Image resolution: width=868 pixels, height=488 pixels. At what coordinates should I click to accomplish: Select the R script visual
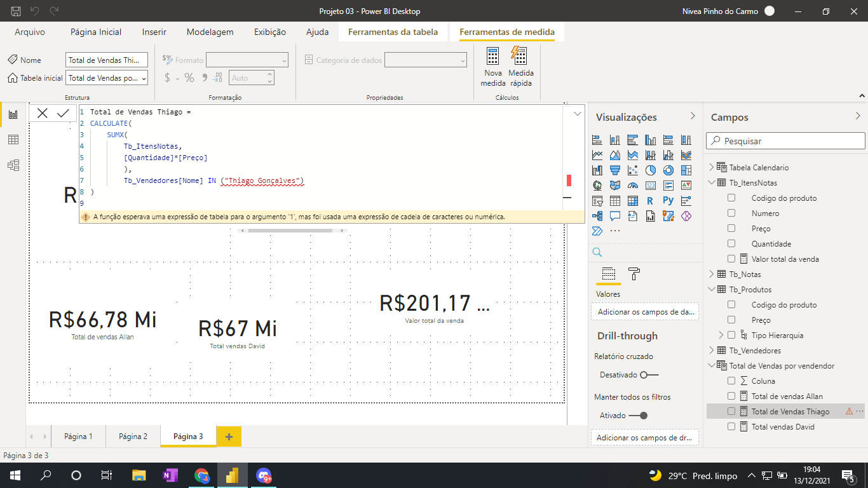pyautogui.click(x=650, y=201)
